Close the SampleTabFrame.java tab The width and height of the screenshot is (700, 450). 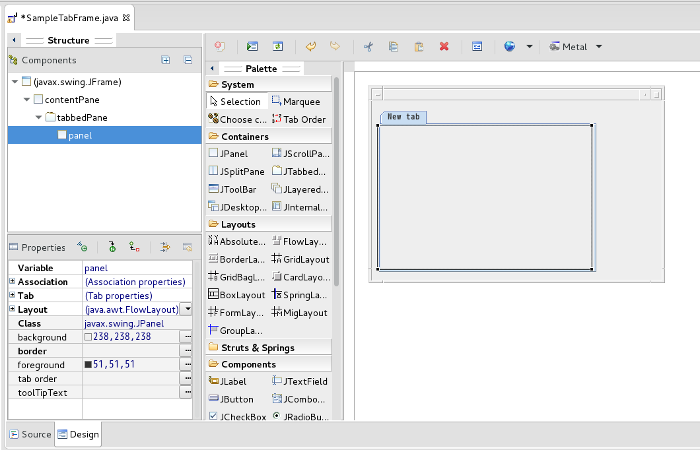pyautogui.click(x=126, y=18)
